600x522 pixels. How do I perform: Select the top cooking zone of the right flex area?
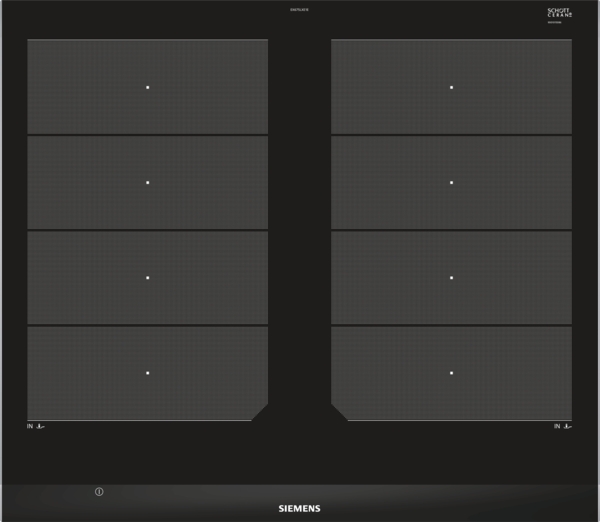click(452, 87)
